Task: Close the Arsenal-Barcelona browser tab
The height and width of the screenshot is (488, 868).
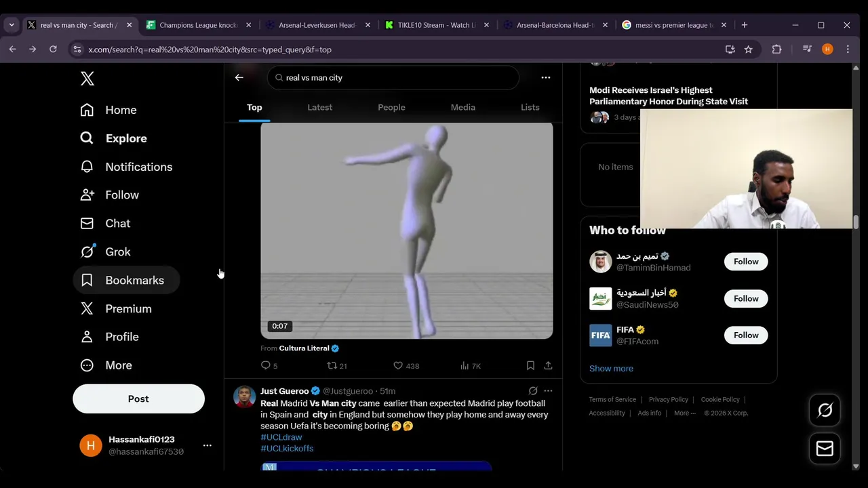Action: [x=605, y=25]
